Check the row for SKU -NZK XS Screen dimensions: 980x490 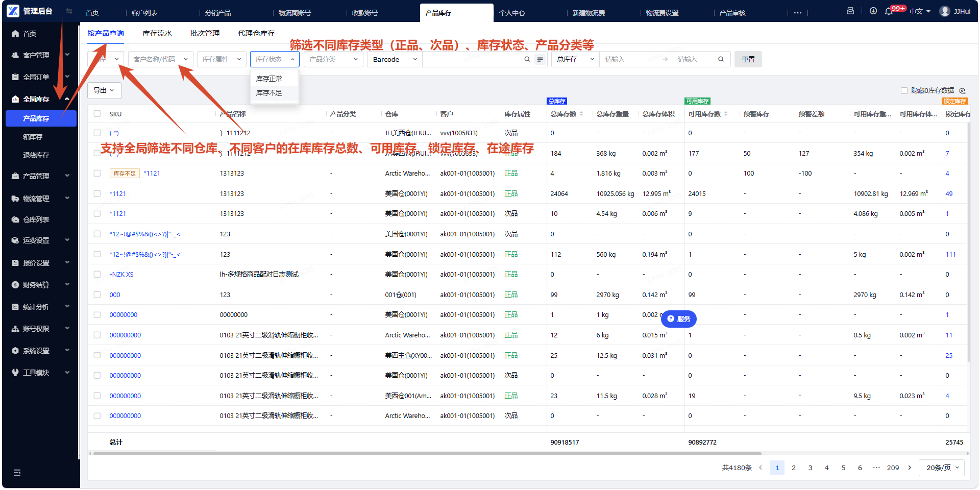[97, 275]
